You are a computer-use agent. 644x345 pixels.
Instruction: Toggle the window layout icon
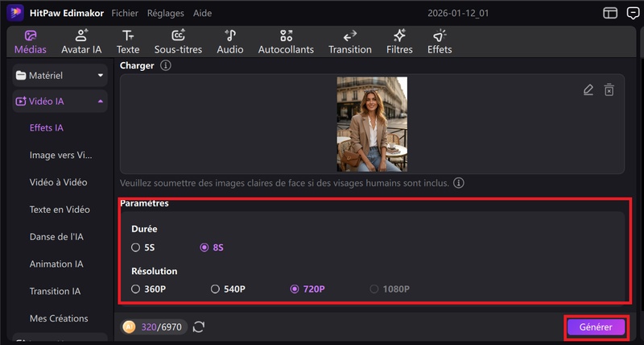coord(610,13)
